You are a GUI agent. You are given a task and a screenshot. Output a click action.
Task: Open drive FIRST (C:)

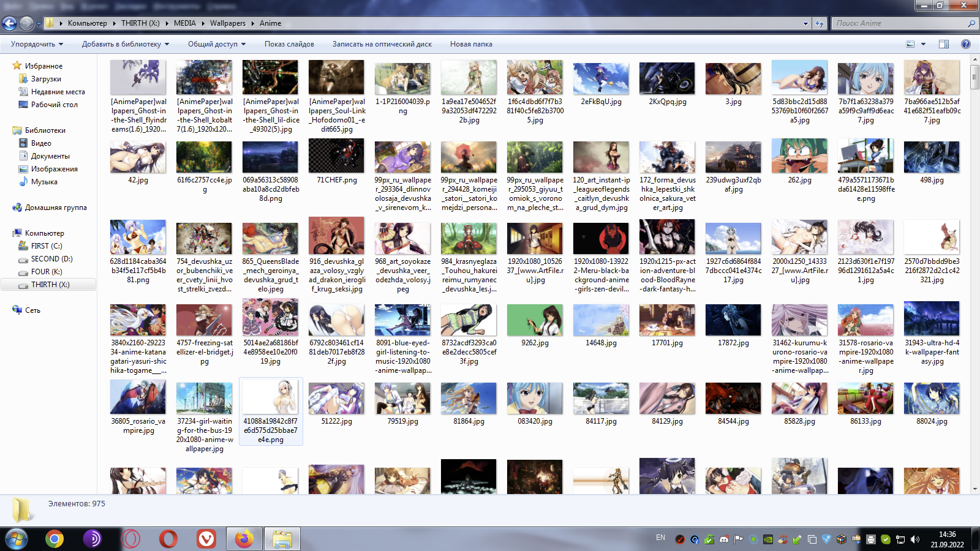[47, 246]
